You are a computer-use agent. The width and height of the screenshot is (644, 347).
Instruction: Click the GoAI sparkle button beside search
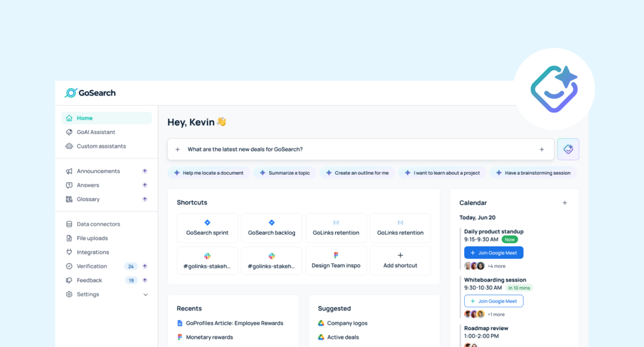[568, 149]
